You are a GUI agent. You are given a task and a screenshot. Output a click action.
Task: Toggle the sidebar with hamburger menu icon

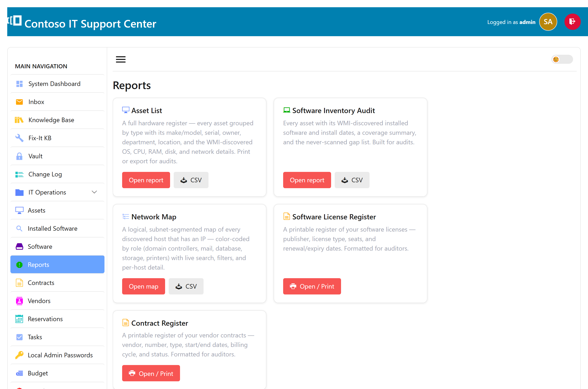point(121,59)
